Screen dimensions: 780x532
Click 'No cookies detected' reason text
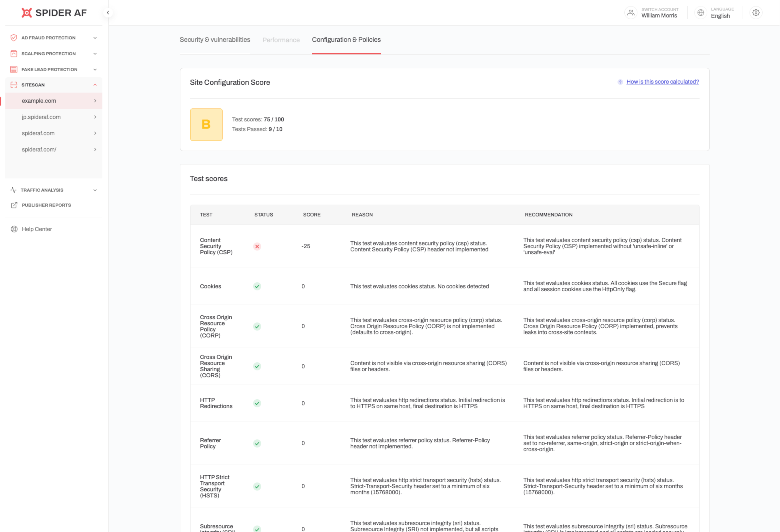coord(463,286)
